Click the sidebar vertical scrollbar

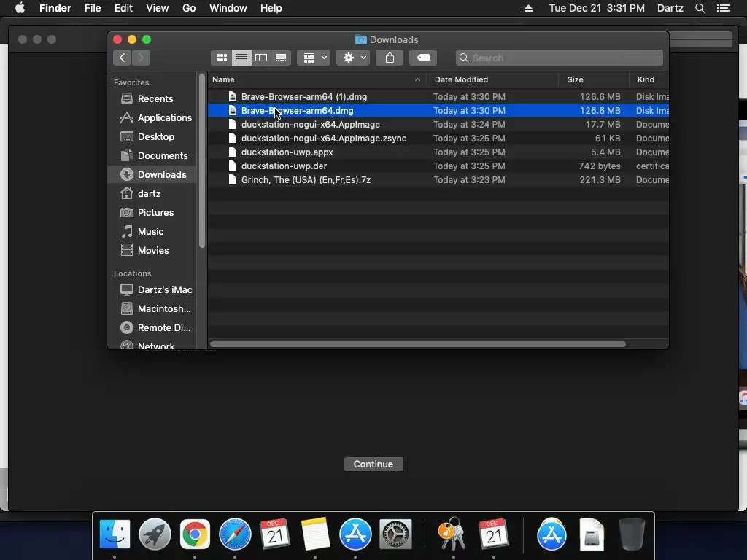[201, 160]
